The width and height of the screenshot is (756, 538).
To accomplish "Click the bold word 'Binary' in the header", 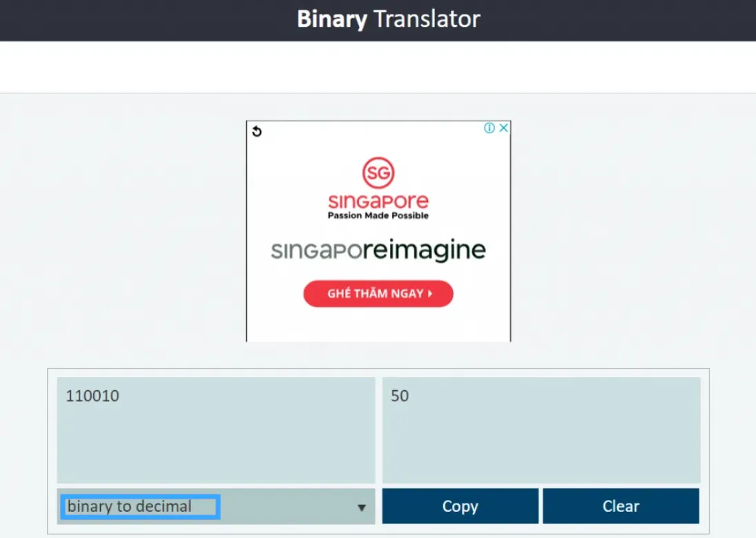I will 331,19.
